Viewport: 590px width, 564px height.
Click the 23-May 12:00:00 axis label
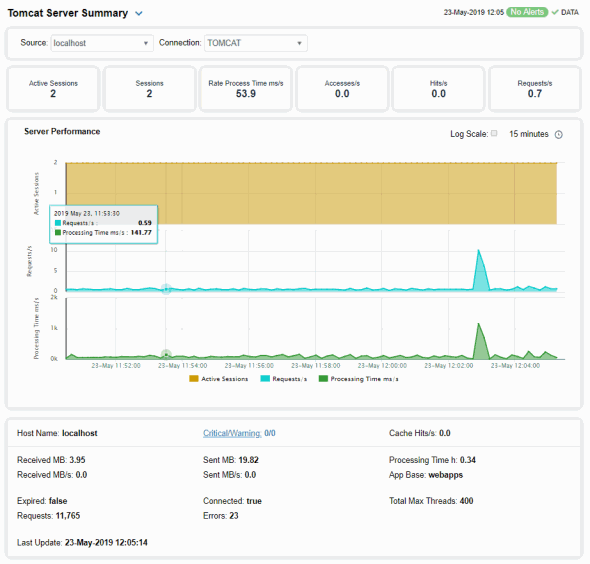click(382, 366)
